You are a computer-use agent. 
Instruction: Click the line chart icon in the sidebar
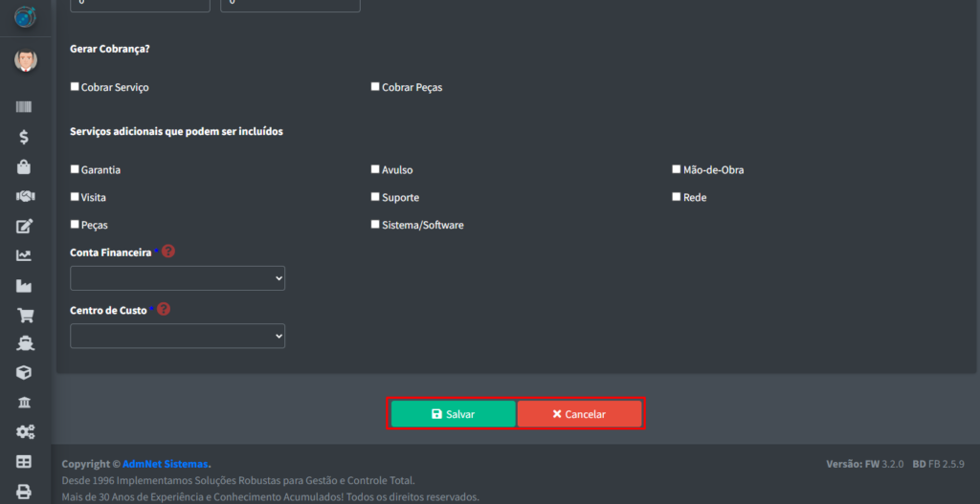(24, 255)
